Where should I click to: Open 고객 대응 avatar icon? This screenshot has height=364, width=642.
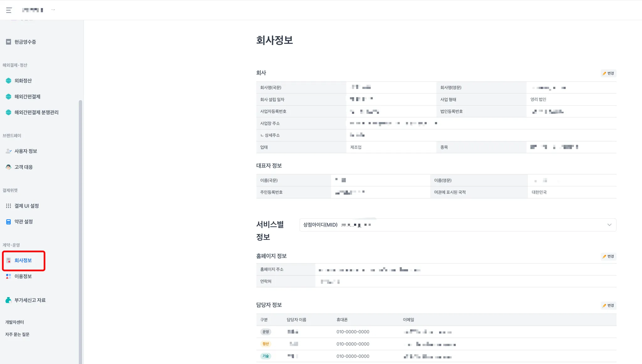pos(8,167)
